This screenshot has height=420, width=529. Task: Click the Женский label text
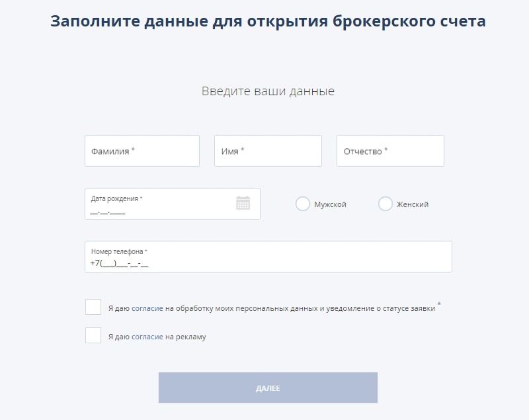click(x=413, y=205)
